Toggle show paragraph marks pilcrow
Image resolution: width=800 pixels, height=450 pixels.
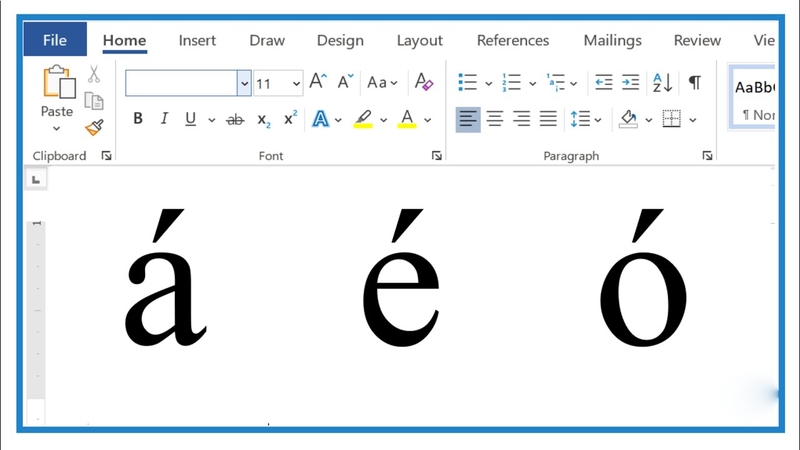[x=694, y=82]
